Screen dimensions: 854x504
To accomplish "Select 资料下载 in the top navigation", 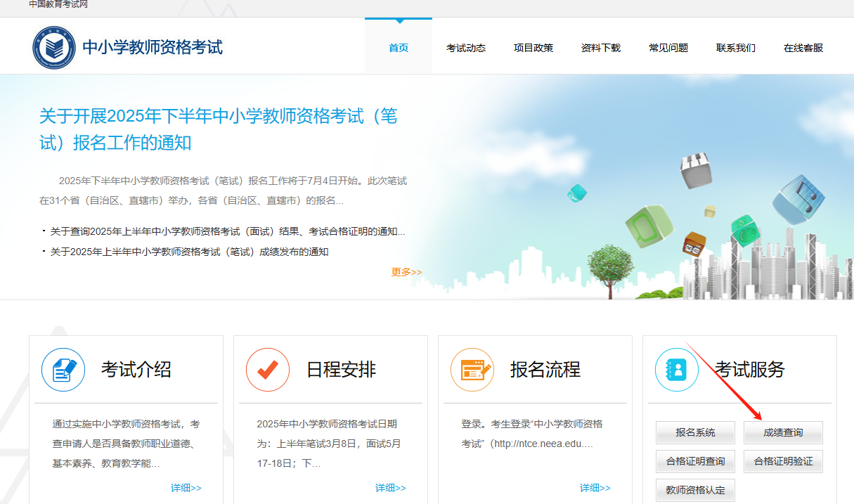I will [601, 48].
